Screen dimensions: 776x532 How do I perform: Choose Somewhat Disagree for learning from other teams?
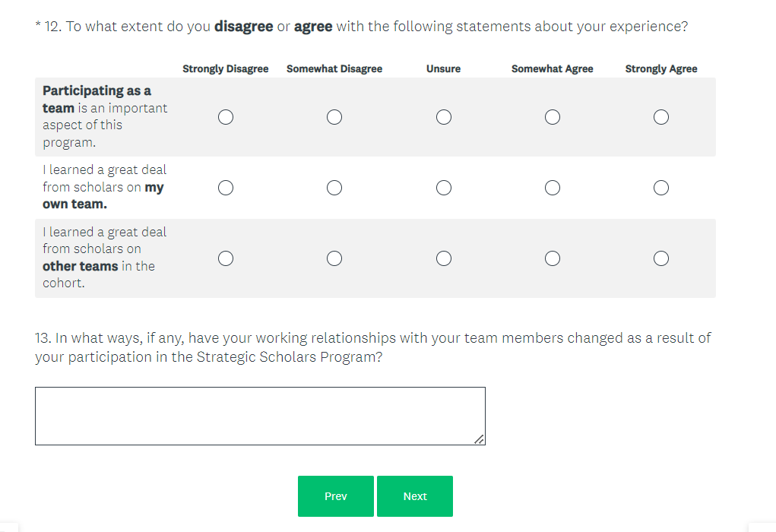pyautogui.click(x=334, y=258)
